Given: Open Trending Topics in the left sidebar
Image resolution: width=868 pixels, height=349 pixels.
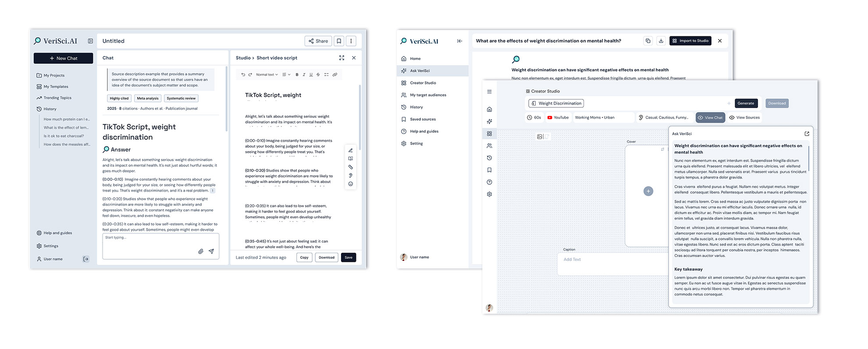Looking at the screenshot, I should (54, 98).
